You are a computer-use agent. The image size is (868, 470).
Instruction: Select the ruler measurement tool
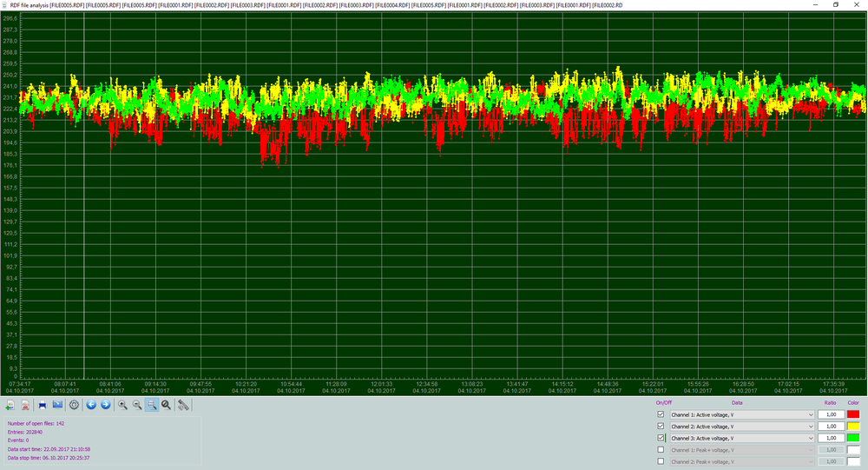183,405
